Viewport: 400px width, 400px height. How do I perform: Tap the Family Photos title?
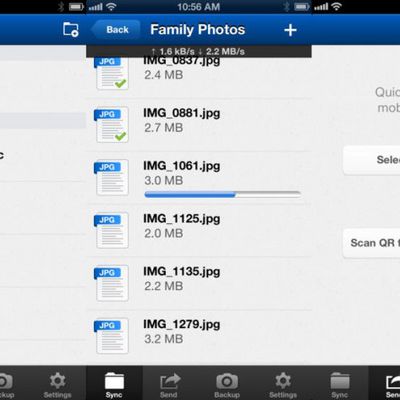(x=198, y=30)
